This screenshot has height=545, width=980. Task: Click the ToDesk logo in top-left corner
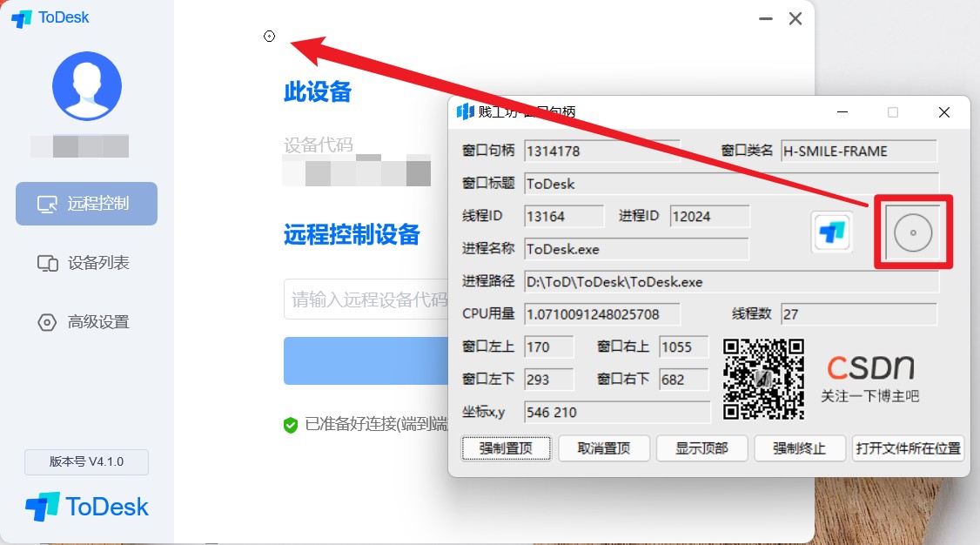(50, 18)
